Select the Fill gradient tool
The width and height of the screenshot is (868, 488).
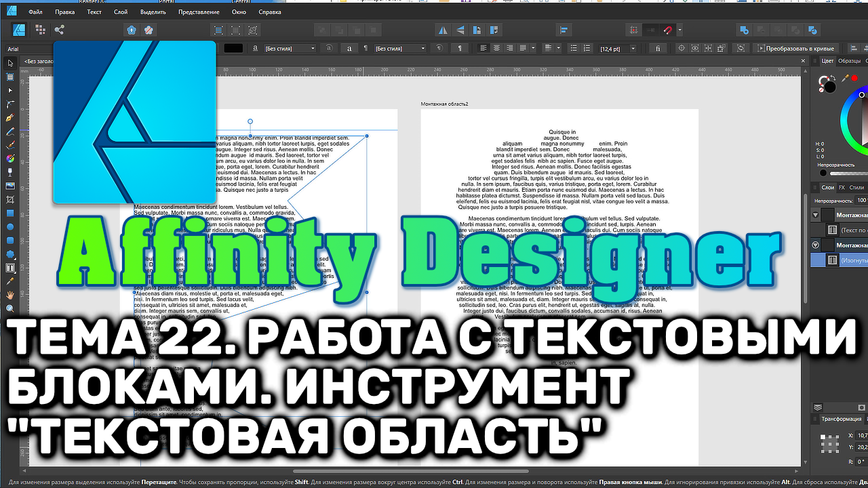click(10, 158)
